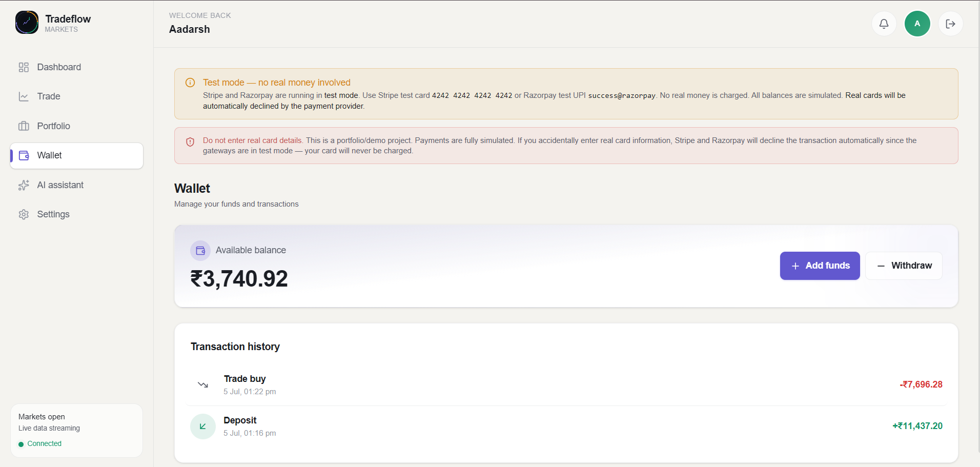Open the Trade buy transaction row

[566, 385]
